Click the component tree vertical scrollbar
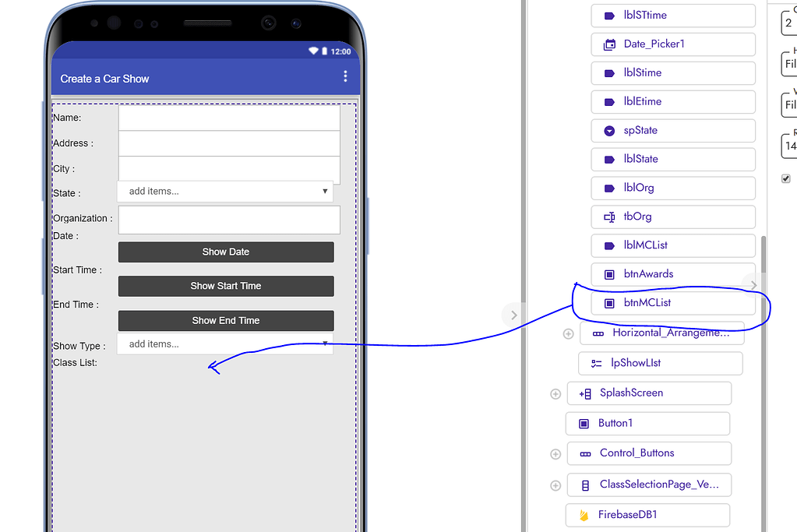Viewport: 797px width, 532px height. tap(763, 384)
